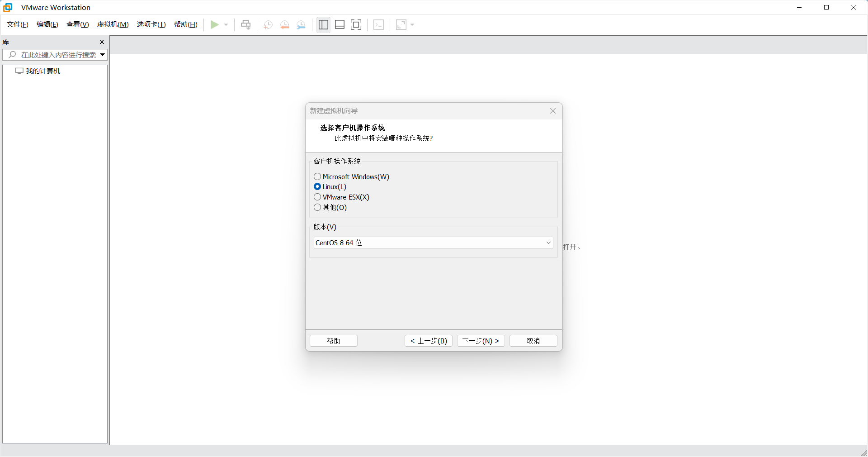
Task: Open the 编辑(E) menu
Action: click(x=47, y=24)
